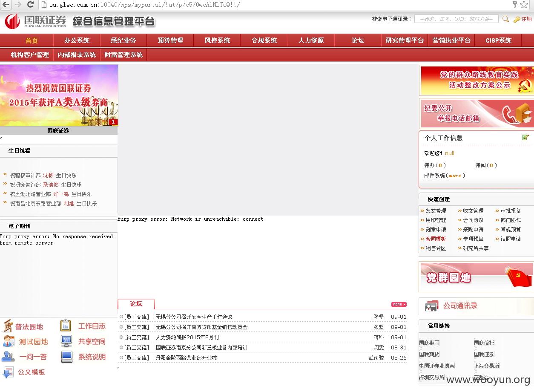Image resolution: width=534 pixels, height=392 pixels.
Task: Open the 发文管理 quick-create link
Action: [x=436, y=211]
